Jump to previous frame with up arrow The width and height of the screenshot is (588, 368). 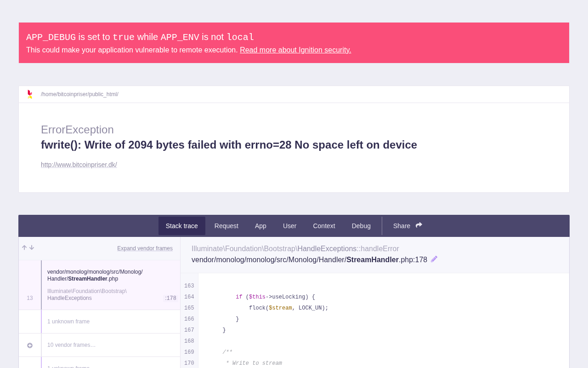tap(24, 247)
